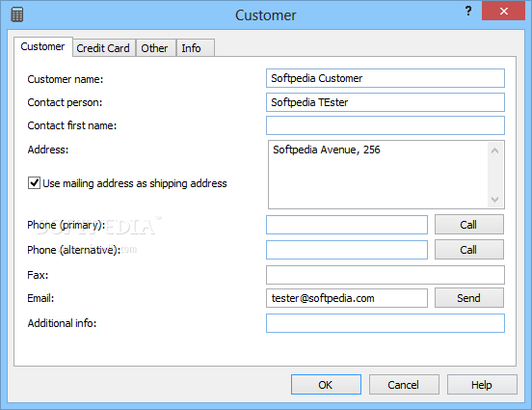The image size is (532, 410).
Task: Click the Fax input field
Action: coord(386,275)
